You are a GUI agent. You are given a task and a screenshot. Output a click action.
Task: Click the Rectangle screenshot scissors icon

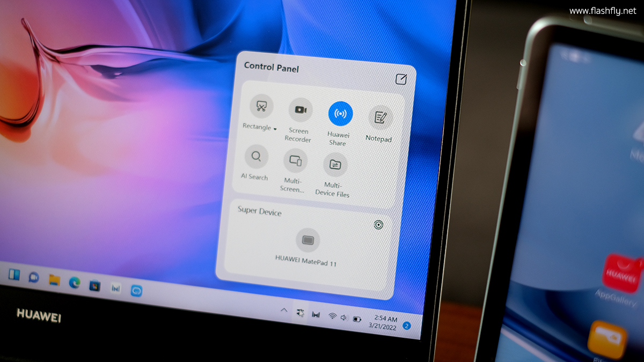tap(261, 106)
